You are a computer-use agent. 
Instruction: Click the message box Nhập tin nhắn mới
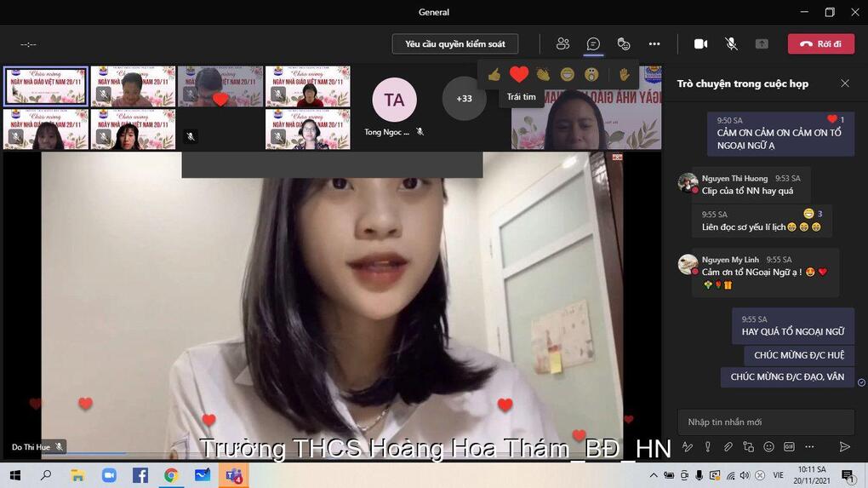(x=766, y=422)
